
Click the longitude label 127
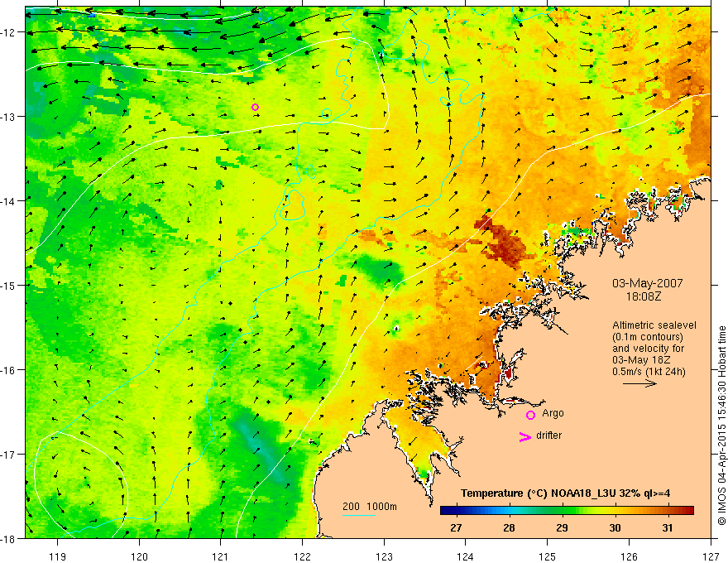711,556
